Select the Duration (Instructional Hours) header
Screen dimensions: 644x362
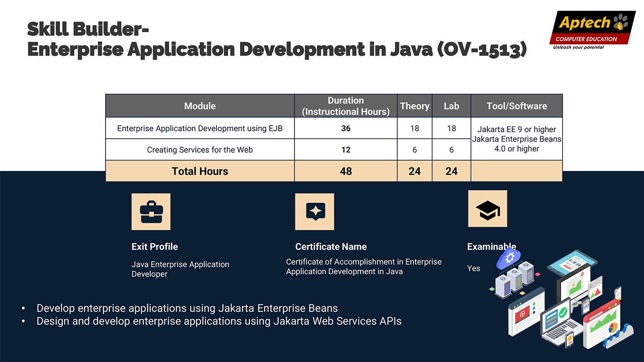click(346, 106)
